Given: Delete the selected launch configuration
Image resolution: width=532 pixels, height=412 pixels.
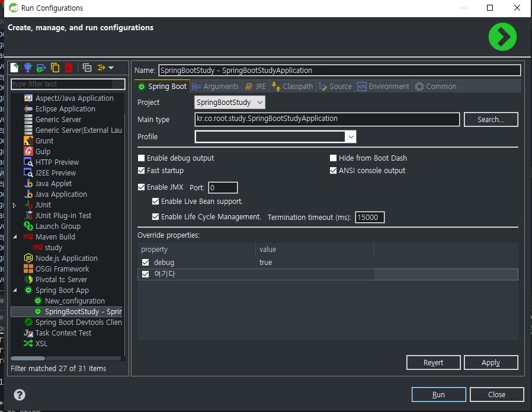Looking at the screenshot, I should (x=69, y=68).
